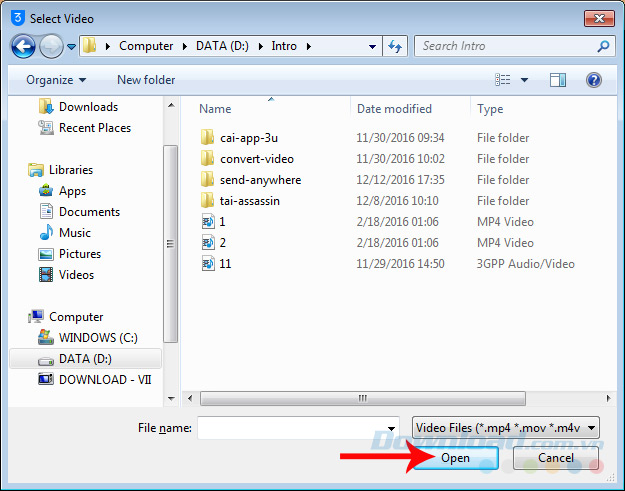Select Recent Places in the navigation pane
Viewport: 625px width, 491px height.
click(95, 128)
